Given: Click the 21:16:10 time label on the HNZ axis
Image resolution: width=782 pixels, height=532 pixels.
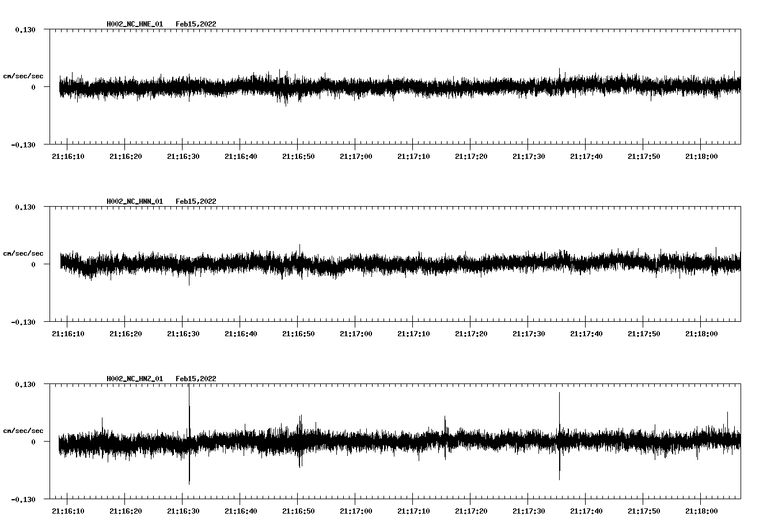Looking at the screenshot, I should pyautogui.click(x=68, y=511).
